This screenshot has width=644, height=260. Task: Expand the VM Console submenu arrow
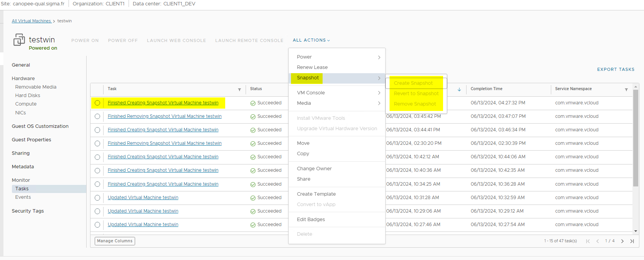click(x=379, y=93)
